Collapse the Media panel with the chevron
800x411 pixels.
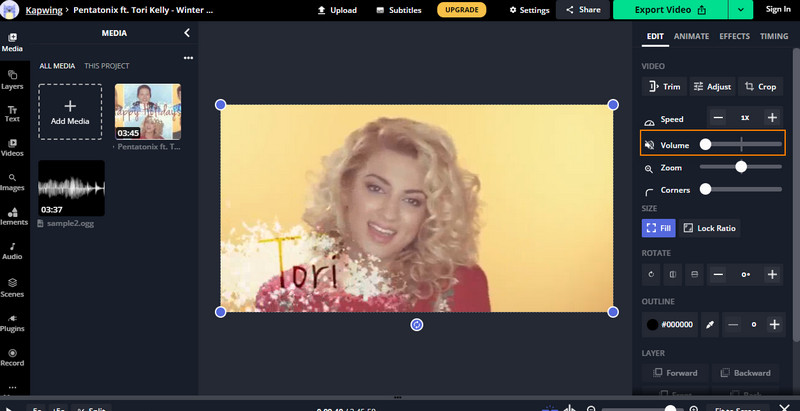[x=187, y=33]
